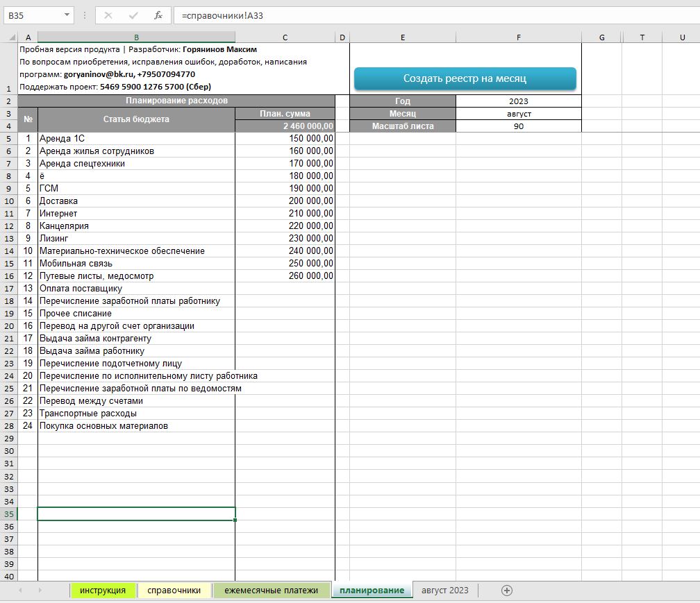This screenshot has width=700, height=603.
Task: Click the formula bar text =справочники!A33
Action: [222, 15]
